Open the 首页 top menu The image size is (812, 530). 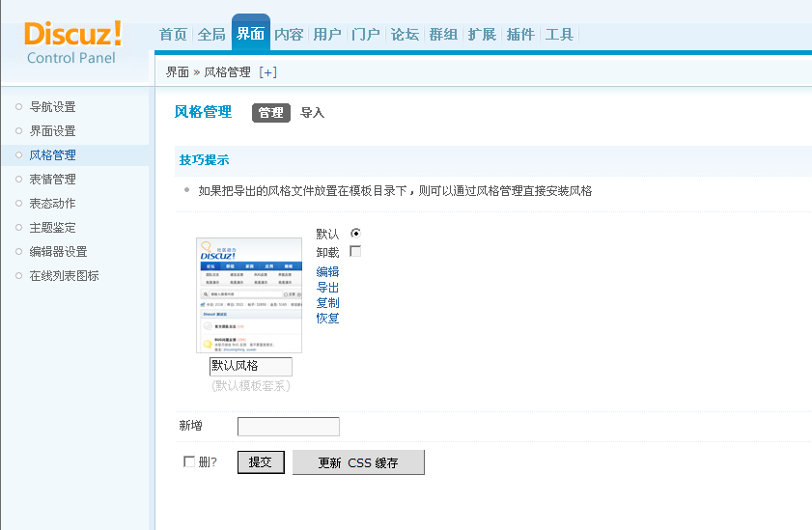click(x=173, y=35)
